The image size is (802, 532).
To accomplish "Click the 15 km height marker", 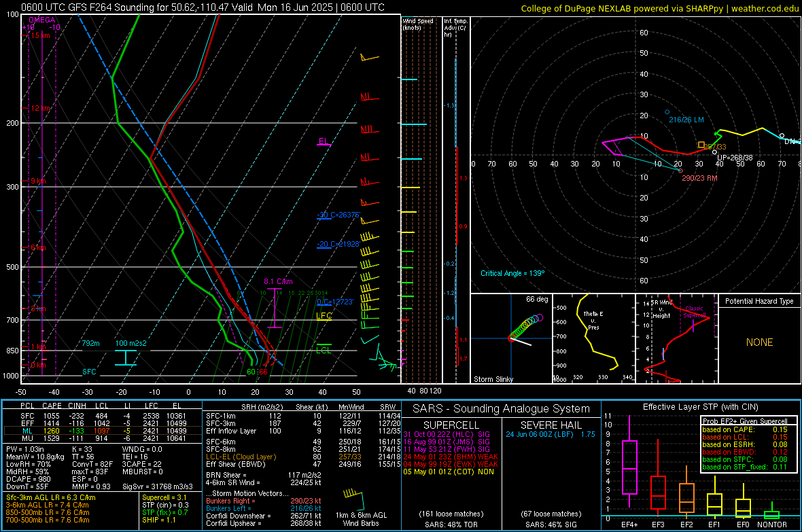I will tap(40, 35).
